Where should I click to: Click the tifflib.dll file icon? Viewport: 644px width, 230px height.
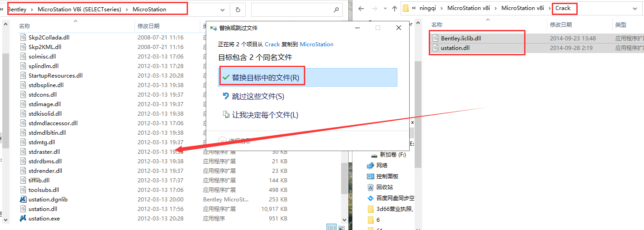[23, 180]
